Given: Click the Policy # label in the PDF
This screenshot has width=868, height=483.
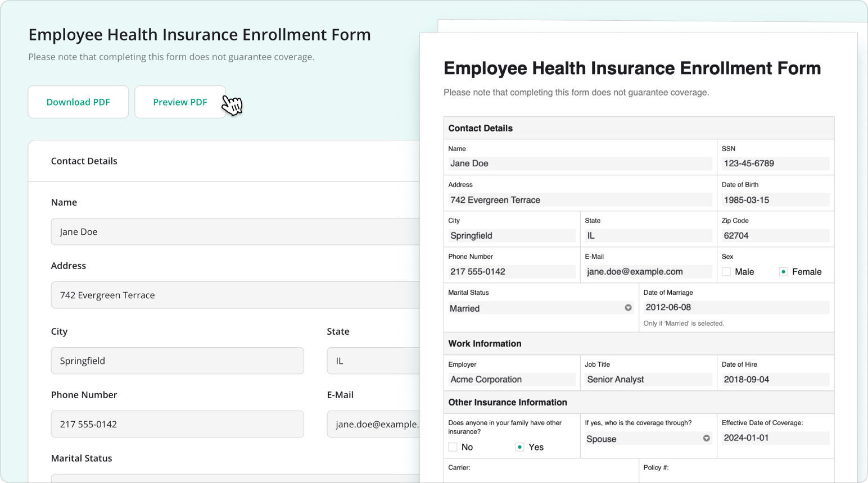Looking at the screenshot, I should (x=656, y=467).
